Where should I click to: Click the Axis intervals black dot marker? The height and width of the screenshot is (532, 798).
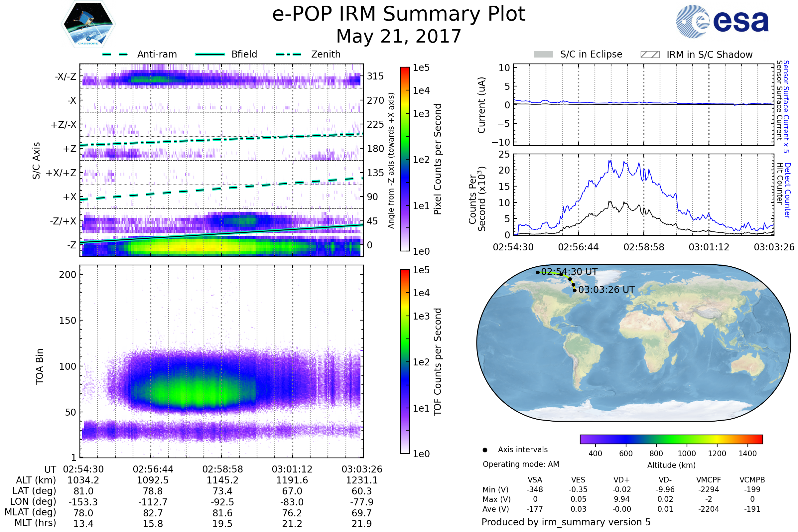tap(485, 450)
